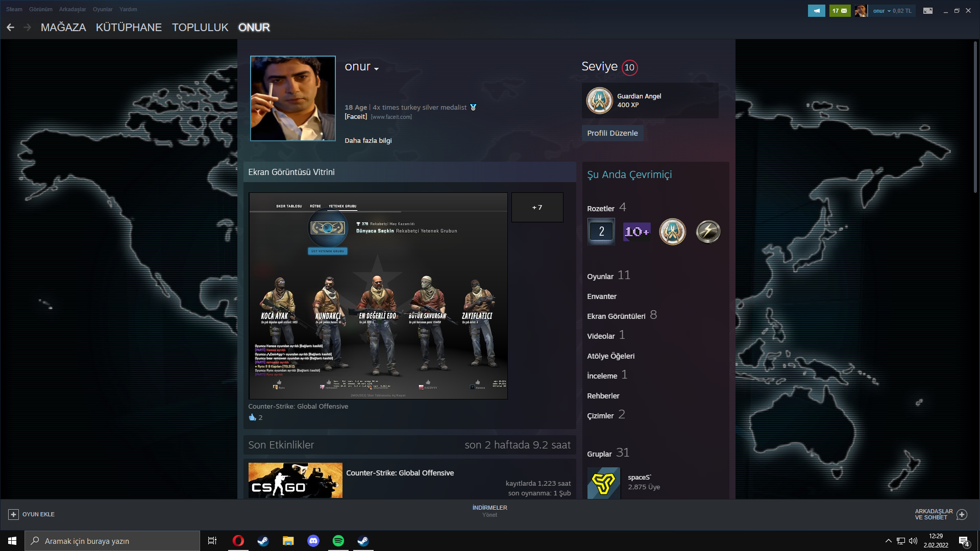Open the 17 notifications inbox
980x551 pixels.
click(x=840, y=11)
